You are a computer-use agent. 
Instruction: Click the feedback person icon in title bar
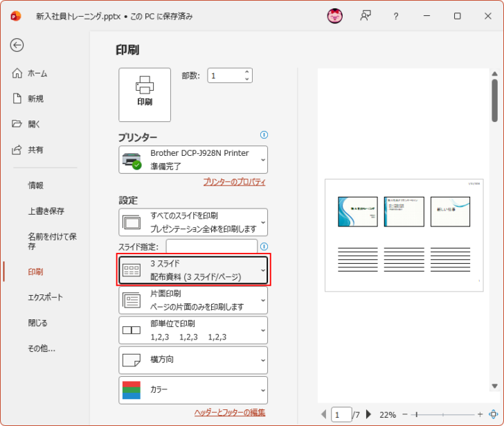pyautogui.click(x=366, y=16)
